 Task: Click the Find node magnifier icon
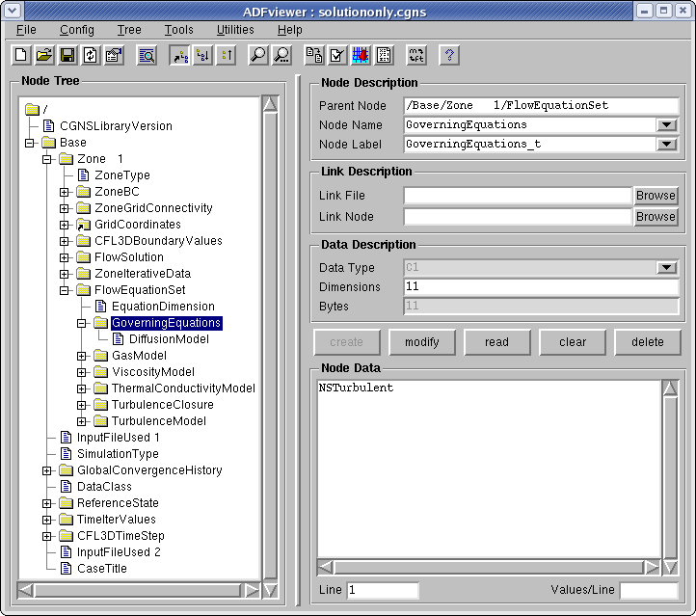tap(258, 55)
